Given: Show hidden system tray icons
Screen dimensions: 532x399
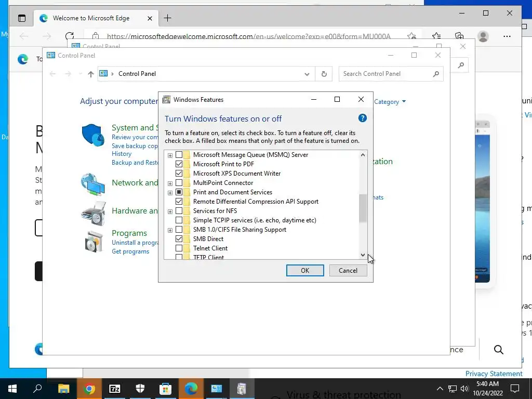Looking at the screenshot, I should coord(440,389).
